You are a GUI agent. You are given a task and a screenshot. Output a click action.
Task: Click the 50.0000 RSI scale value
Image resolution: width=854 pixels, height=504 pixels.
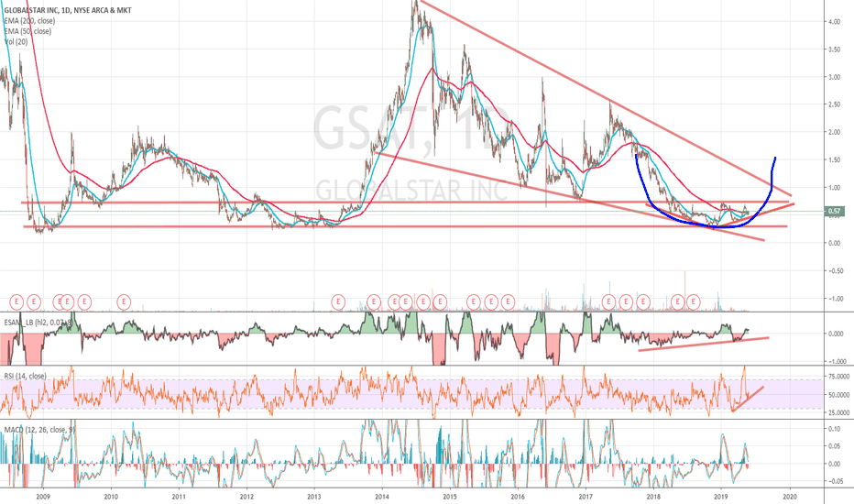pyautogui.click(x=838, y=394)
